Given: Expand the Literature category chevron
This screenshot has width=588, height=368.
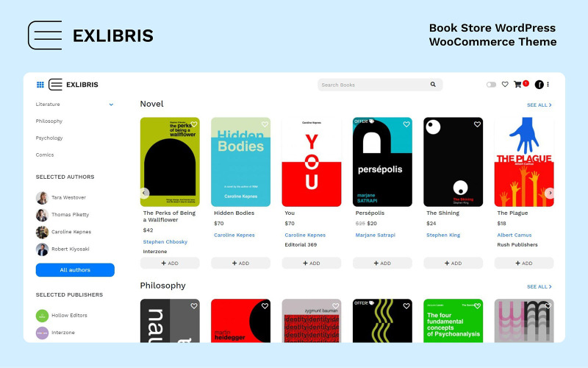Looking at the screenshot, I should pyautogui.click(x=111, y=105).
